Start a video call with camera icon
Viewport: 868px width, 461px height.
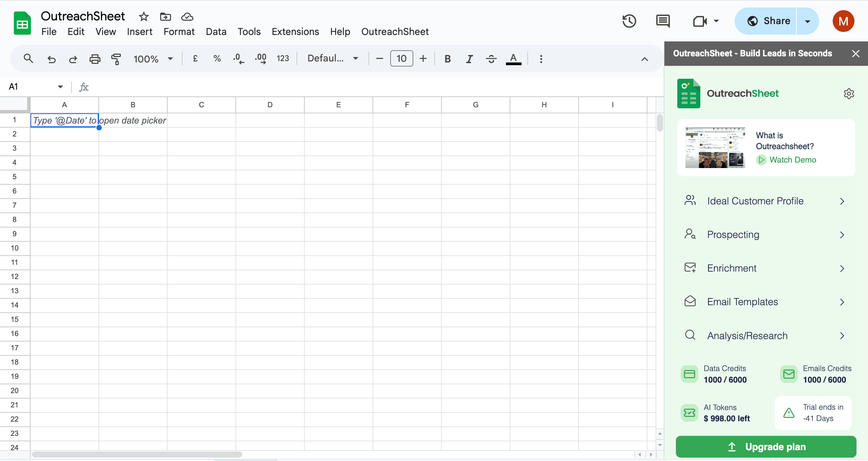[x=700, y=21]
